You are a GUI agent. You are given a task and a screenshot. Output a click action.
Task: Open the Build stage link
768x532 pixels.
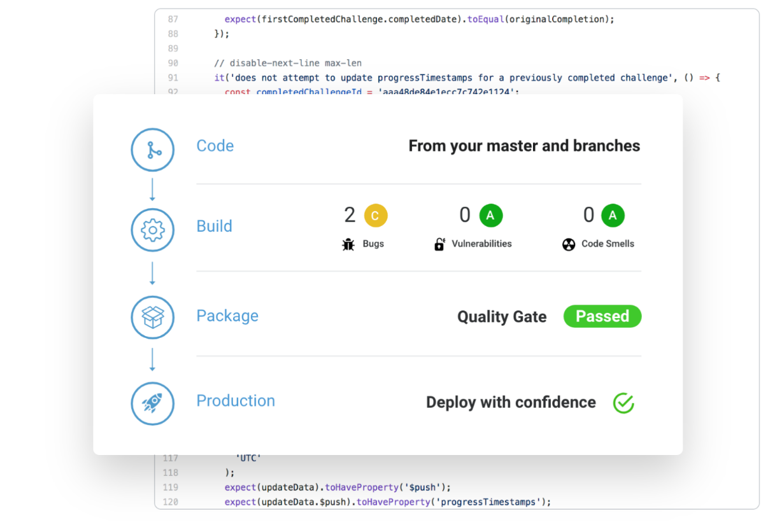click(214, 226)
